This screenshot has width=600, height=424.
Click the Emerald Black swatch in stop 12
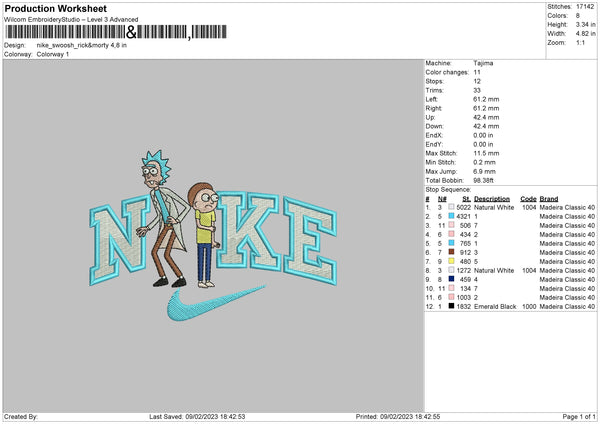(452, 306)
